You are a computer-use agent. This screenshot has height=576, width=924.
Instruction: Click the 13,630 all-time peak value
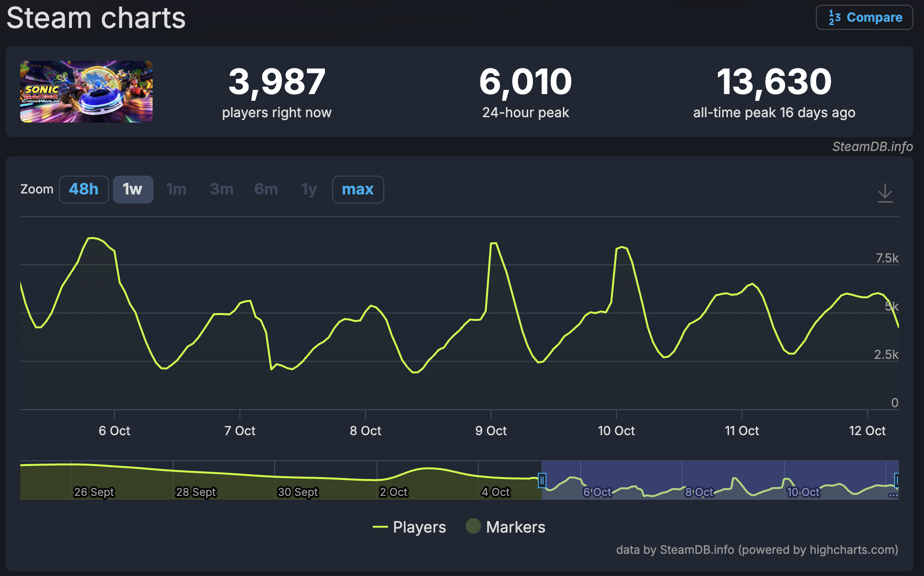click(774, 82)
